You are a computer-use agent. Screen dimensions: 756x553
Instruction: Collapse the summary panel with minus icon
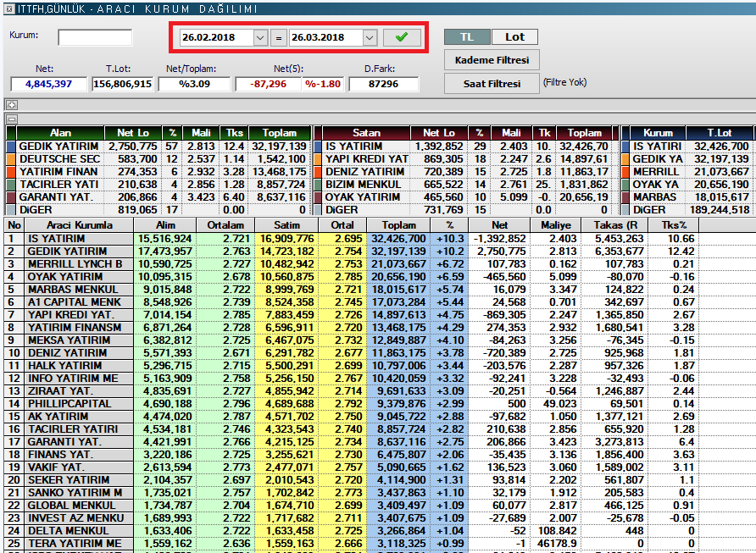click(x=12, y=119)
